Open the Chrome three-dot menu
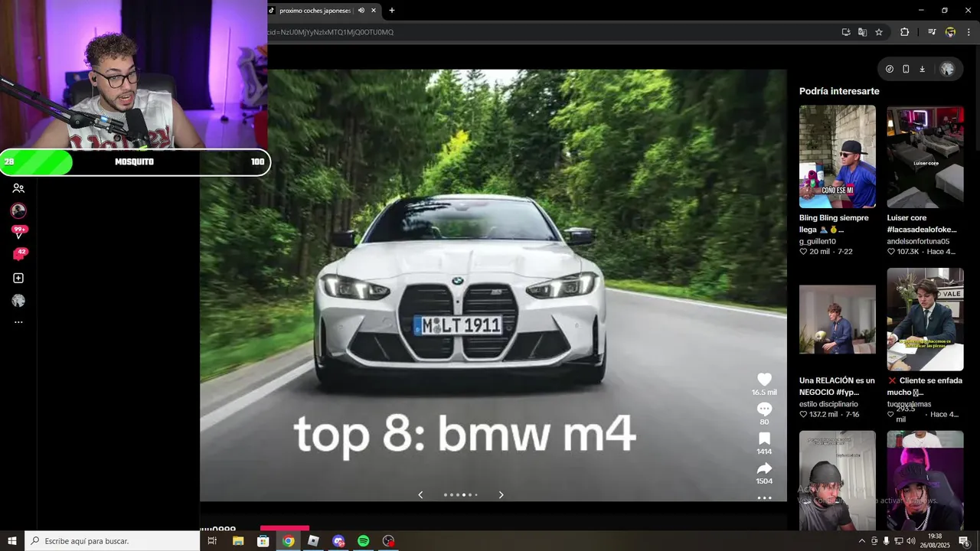Image resolution: width=980 pixels, height=551 pixels. click(969, 32)
